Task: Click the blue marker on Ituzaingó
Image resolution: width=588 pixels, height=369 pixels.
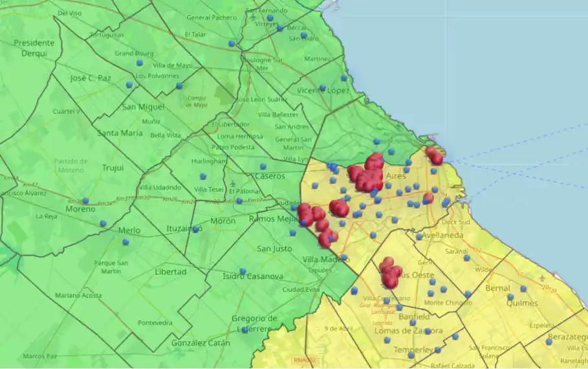Action: (196, 229)
